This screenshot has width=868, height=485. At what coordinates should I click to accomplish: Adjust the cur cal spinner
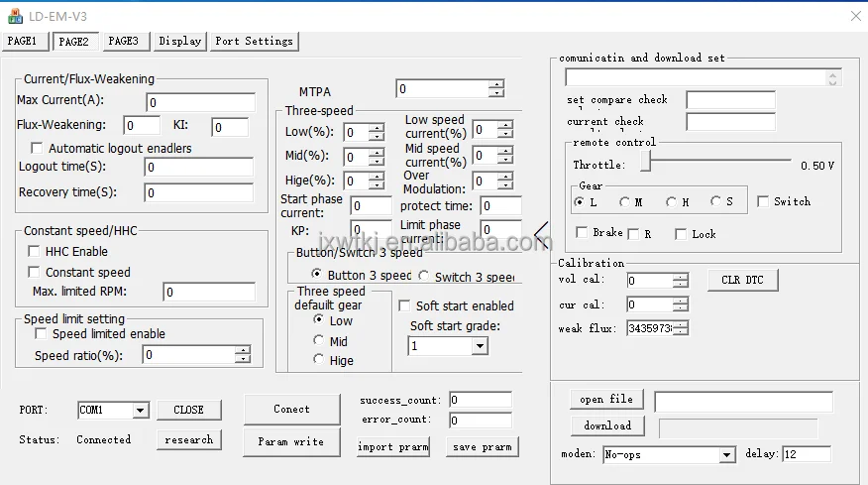point(681,304)
